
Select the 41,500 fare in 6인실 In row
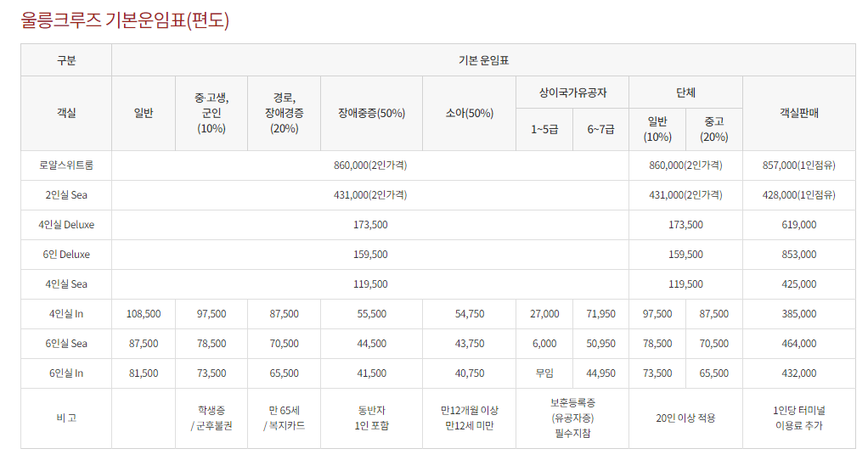[371, 373]
